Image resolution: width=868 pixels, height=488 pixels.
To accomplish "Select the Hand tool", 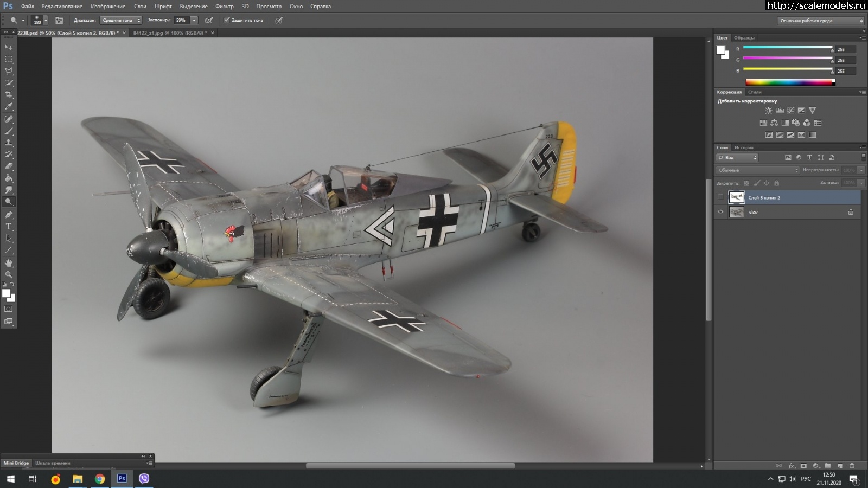I will (9, 263).
